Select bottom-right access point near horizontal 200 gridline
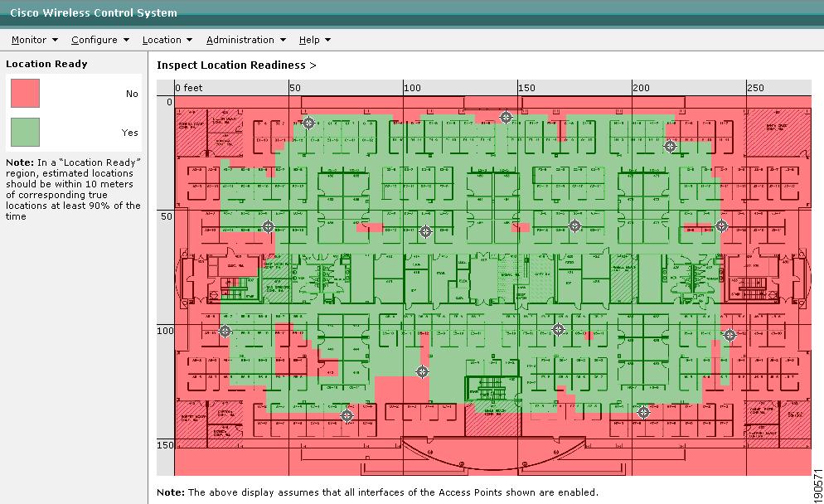The image size is (824, 504). (643, 413)
